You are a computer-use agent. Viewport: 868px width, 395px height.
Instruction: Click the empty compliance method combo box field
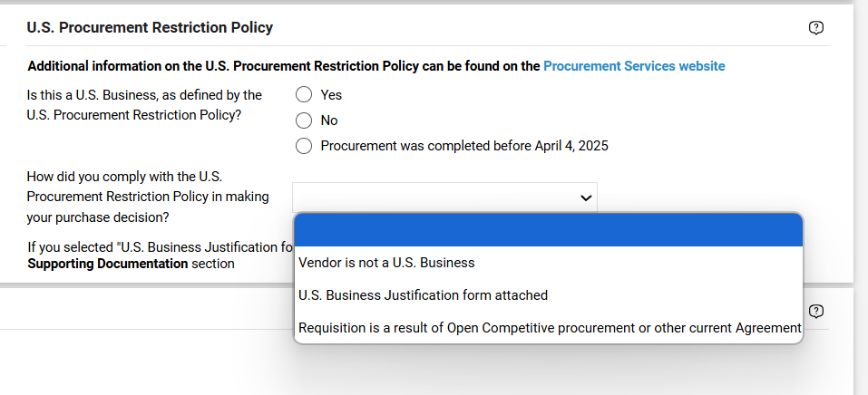click(x=435, y=197)
